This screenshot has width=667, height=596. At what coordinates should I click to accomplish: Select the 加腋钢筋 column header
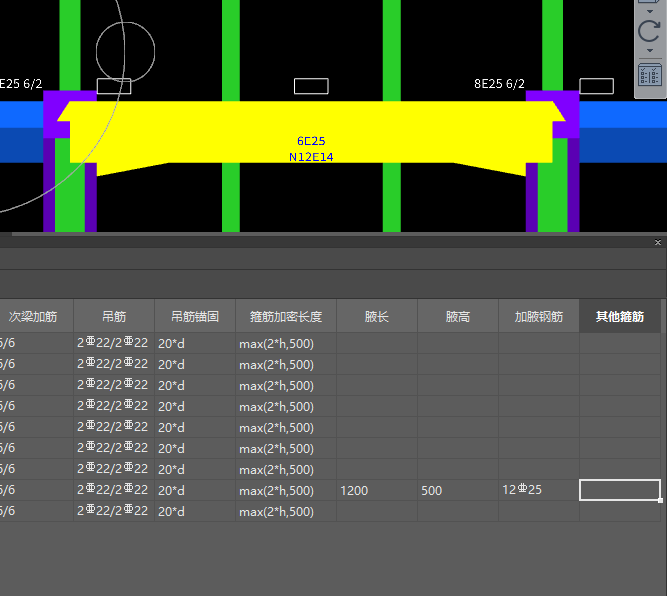point(539,316)
